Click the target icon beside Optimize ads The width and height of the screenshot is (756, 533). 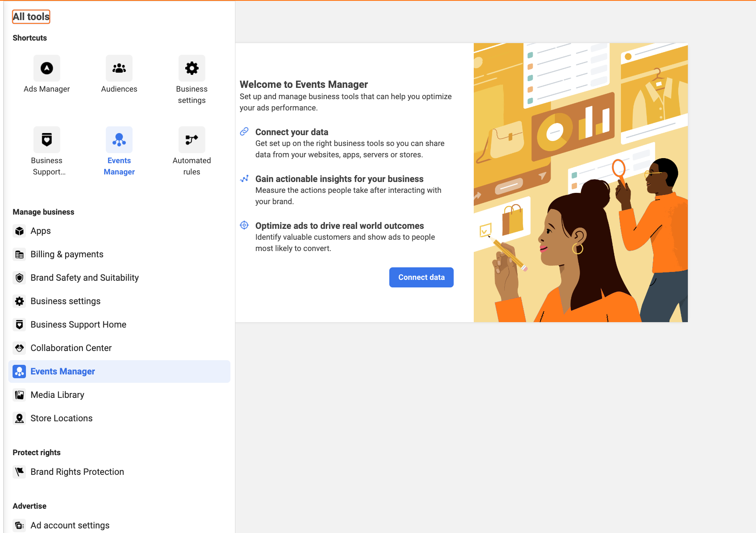point(244,225)
